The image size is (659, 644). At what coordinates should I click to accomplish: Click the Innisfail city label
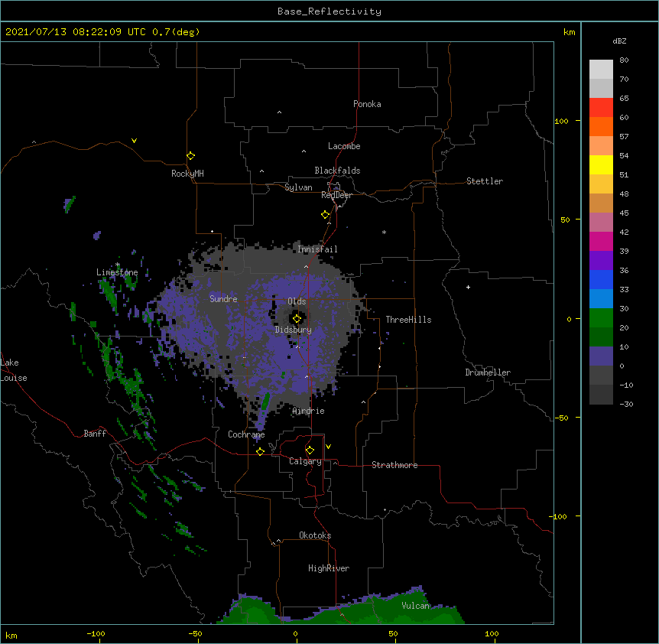click(x=317, y=249)
